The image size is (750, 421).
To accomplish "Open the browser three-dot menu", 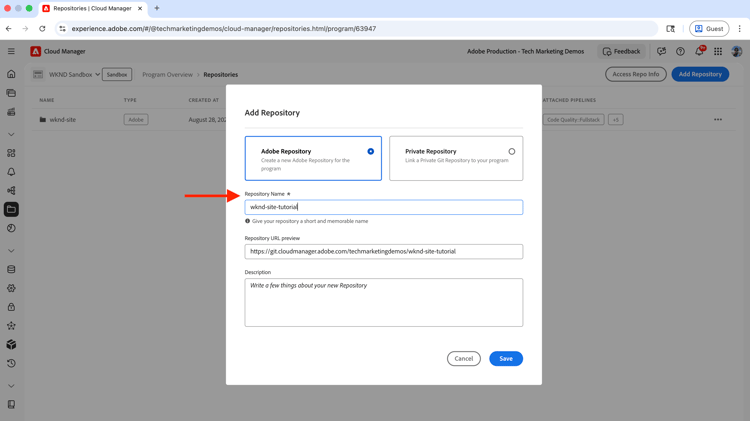I will pyautogui.click(x=739, y=29).
